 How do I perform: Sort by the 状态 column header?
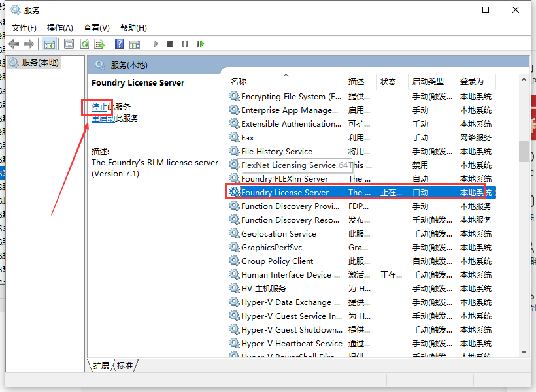pyautogui.click(x=392, y=81)
